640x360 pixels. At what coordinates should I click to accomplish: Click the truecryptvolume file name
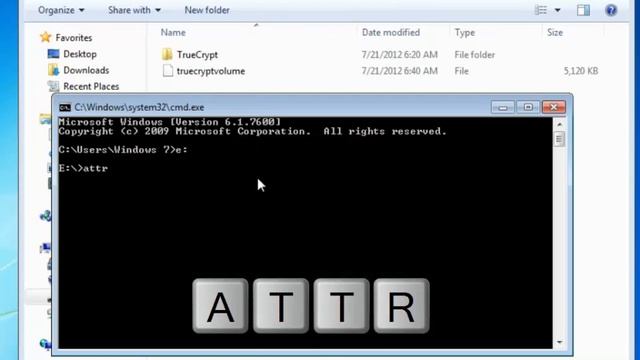click(211, 71)
